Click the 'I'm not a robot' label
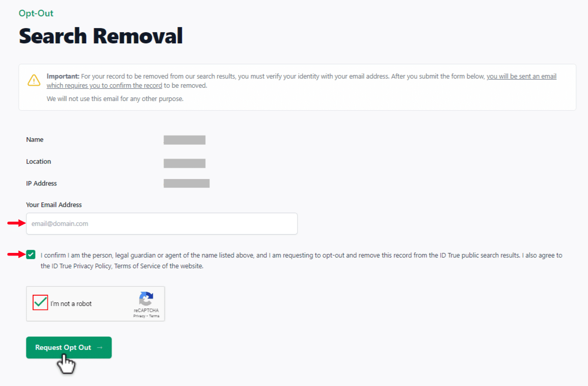588x386 pixels. 71,303
